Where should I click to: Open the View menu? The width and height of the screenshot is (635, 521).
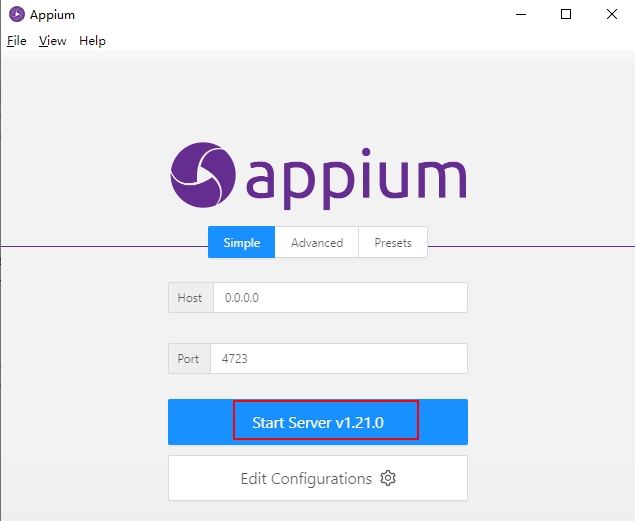(53, 41)
